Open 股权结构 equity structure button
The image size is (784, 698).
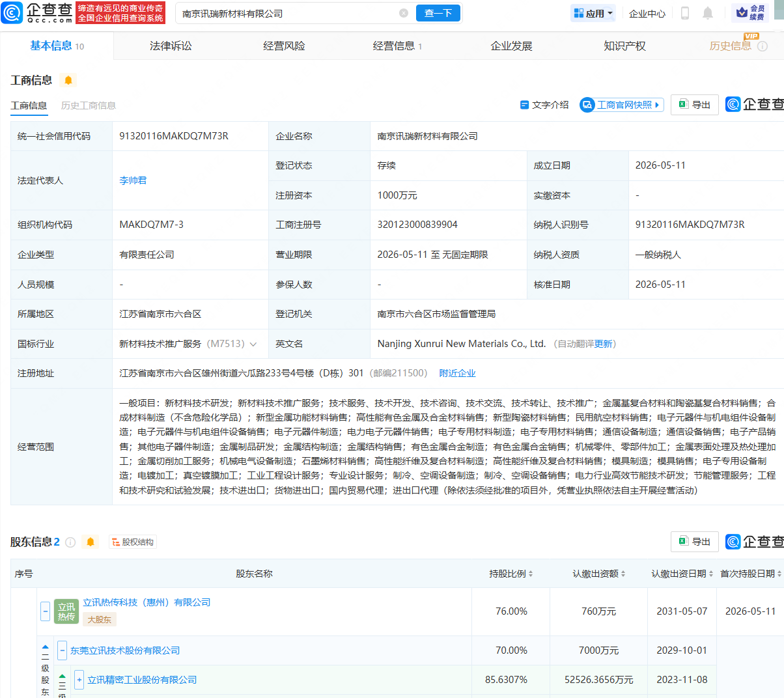133,542
